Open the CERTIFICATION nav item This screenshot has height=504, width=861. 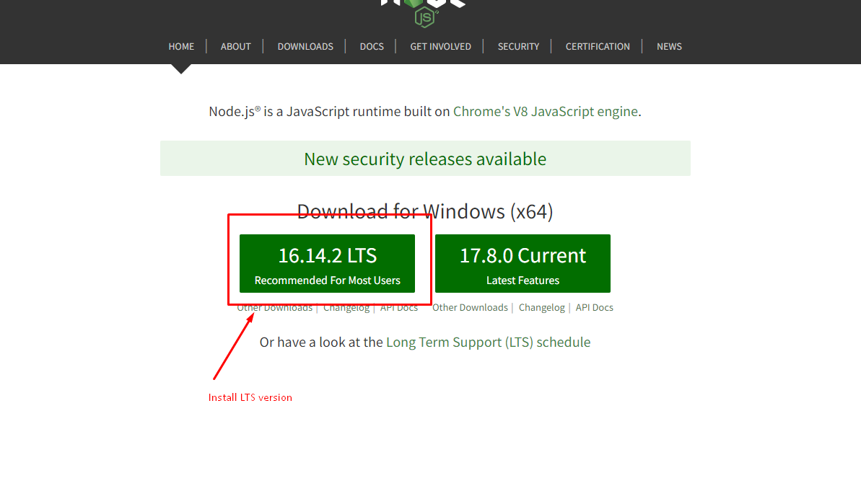598,47
